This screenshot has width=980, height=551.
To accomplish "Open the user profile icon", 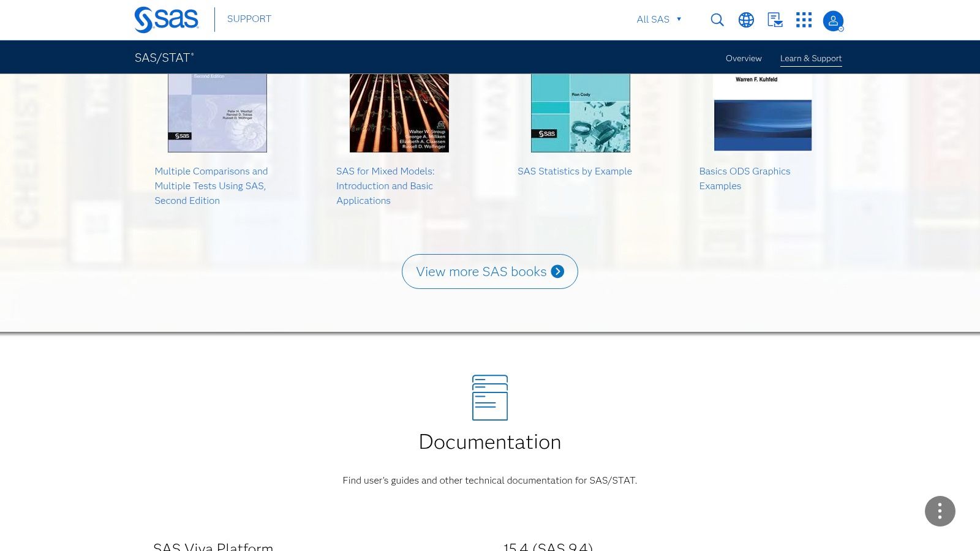I will (833, 21).
